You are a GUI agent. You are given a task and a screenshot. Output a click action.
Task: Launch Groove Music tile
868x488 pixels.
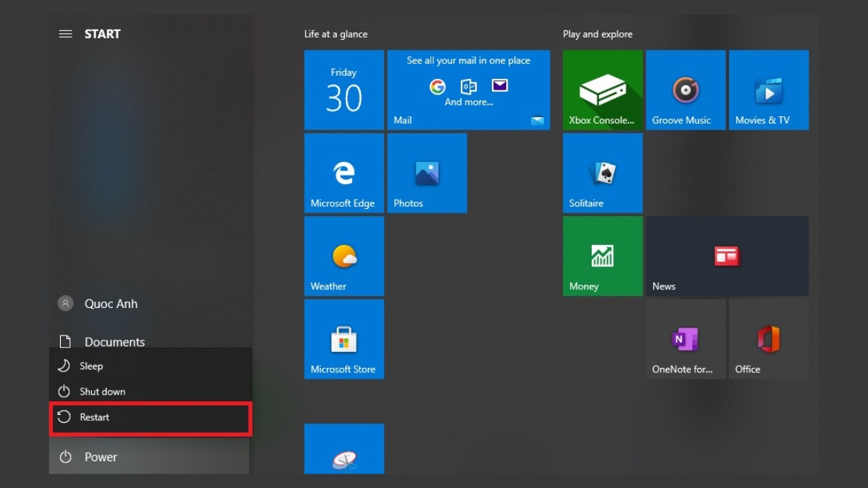(686, 90)
